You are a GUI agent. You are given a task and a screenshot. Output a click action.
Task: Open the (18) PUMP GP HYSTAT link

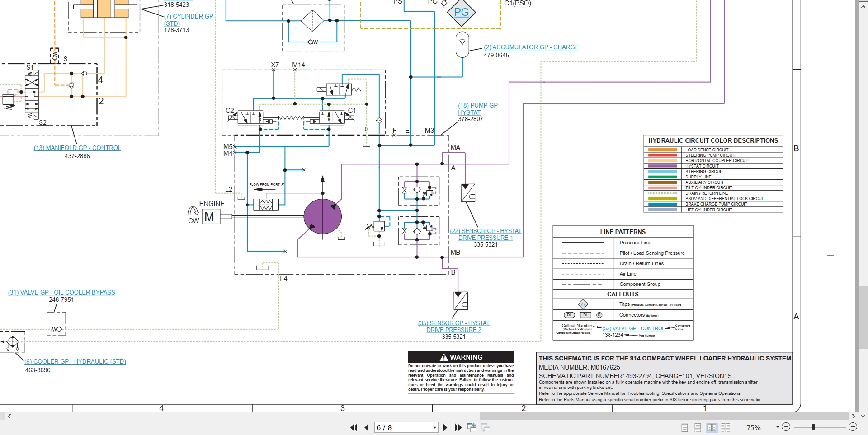click(478, 109)
